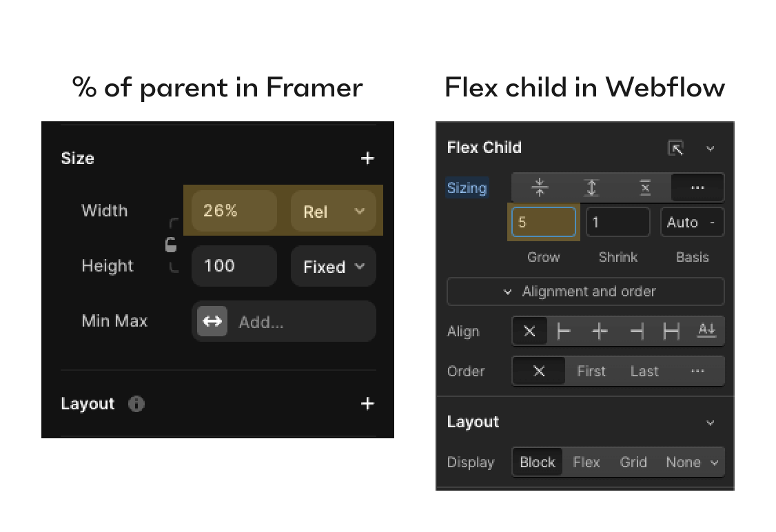Open the Rel dropdown for Width

tap(333, 212)
